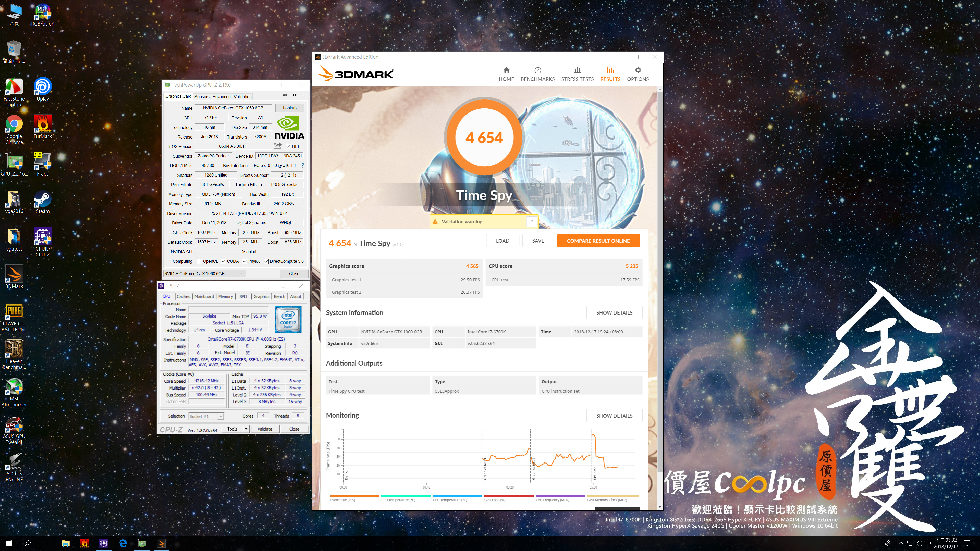This screenshot has height=551, width=980.
Task: Click bus interface question mark in GPU-Z
Action: 302,165
